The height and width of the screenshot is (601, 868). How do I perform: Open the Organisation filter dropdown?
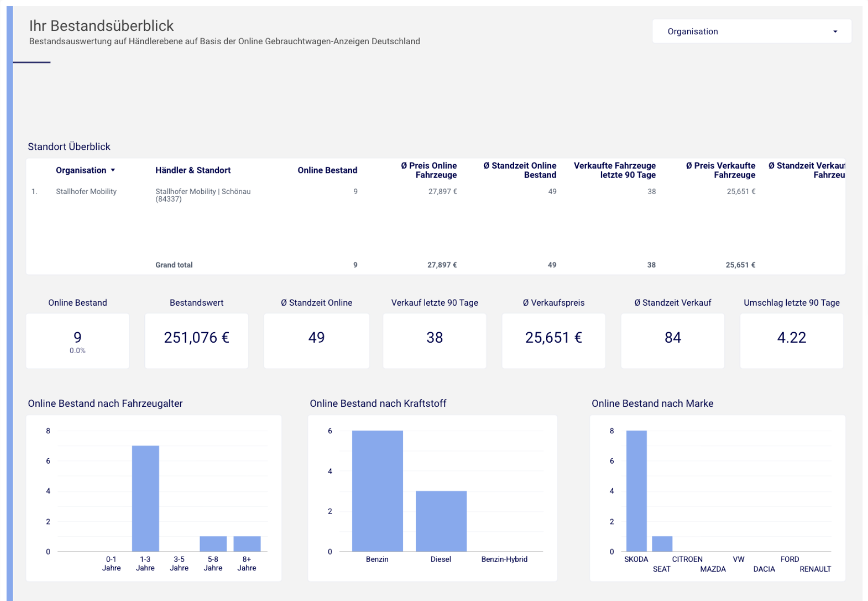[751, 31]
